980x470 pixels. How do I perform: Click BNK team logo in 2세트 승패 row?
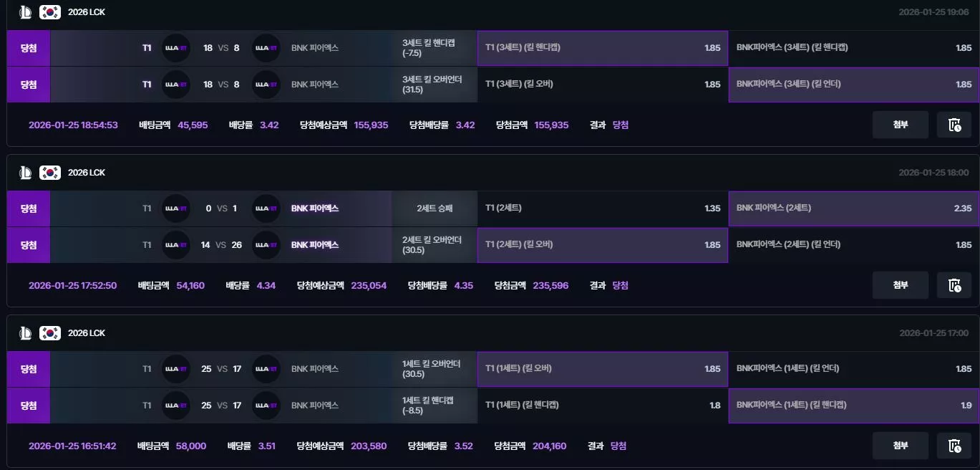(266, 208)
